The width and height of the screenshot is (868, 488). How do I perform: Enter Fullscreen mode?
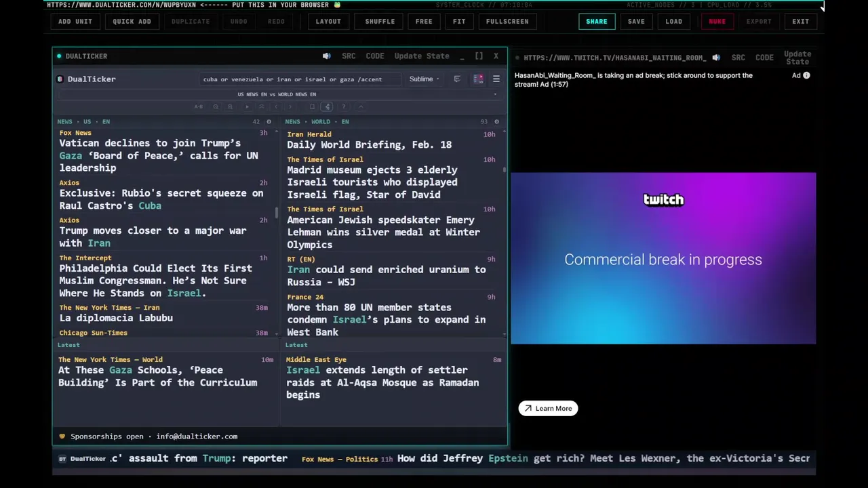pos(507,21)
